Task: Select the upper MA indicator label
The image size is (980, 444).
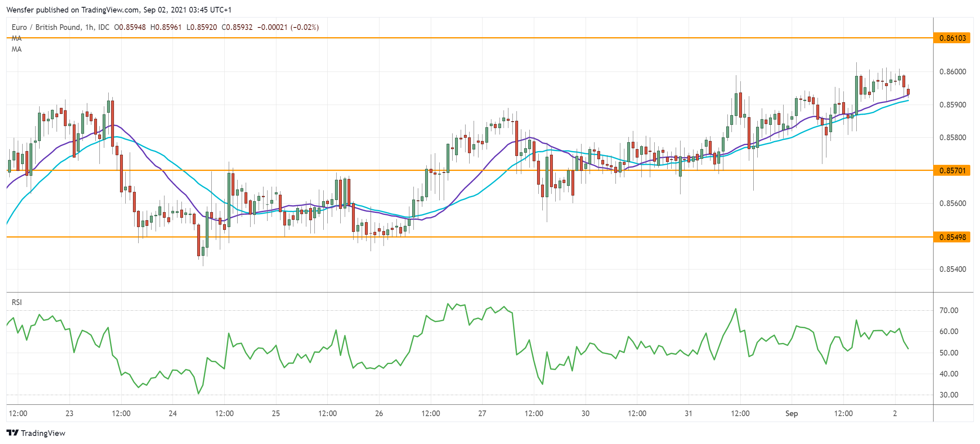Action: click(17, 38)
